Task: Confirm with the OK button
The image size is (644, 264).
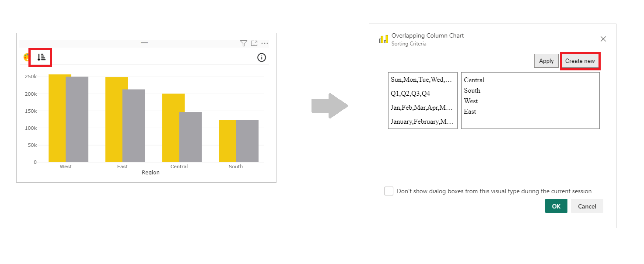Action: point(556,206)
